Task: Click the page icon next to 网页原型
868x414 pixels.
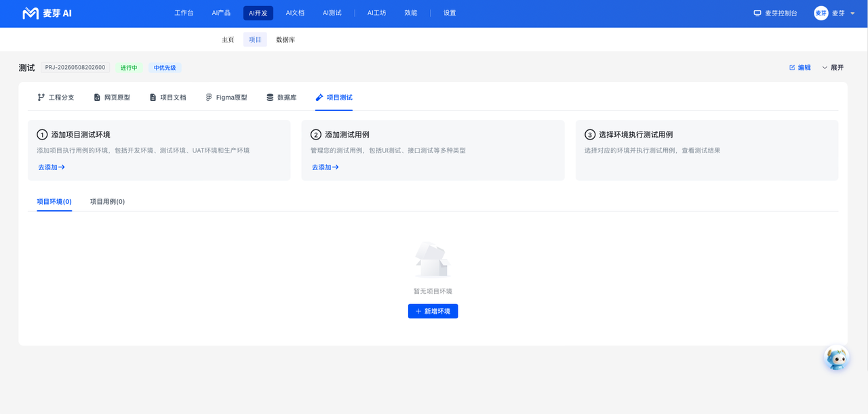Action: point(97,98)
